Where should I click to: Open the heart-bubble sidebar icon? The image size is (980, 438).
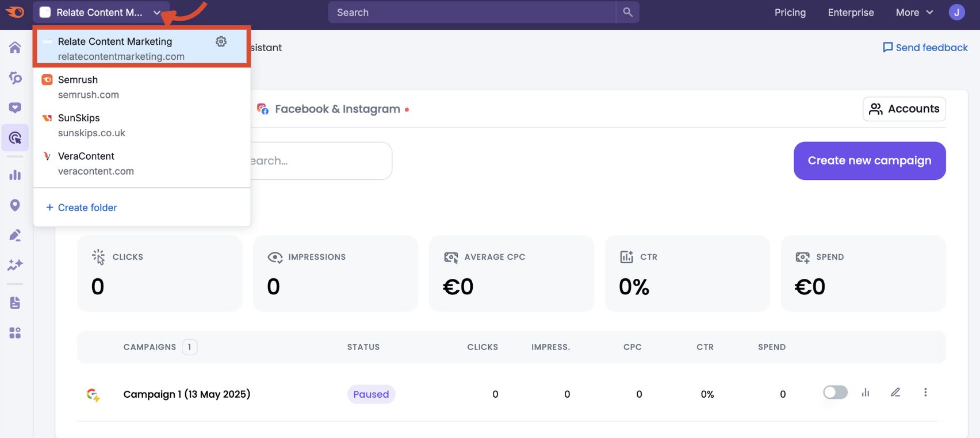point(15,107)
